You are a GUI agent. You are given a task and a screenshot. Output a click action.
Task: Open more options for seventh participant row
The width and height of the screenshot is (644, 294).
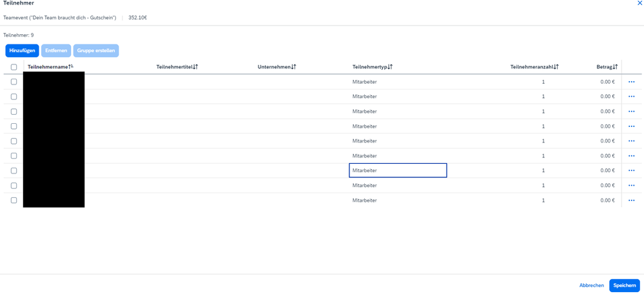(x=631, y=170)
